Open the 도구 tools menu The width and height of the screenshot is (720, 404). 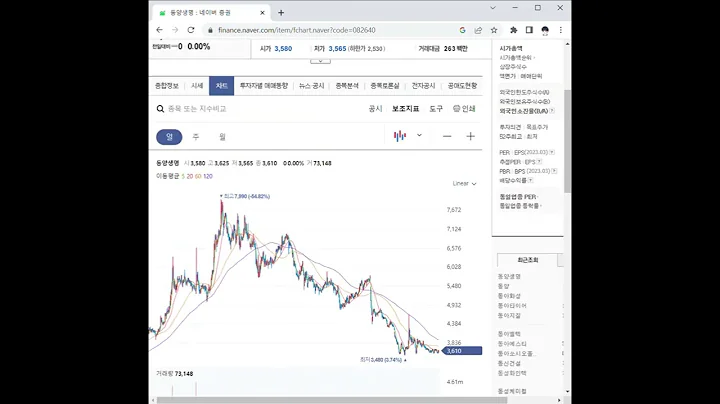pyautogui.click(x=436, y=109)
